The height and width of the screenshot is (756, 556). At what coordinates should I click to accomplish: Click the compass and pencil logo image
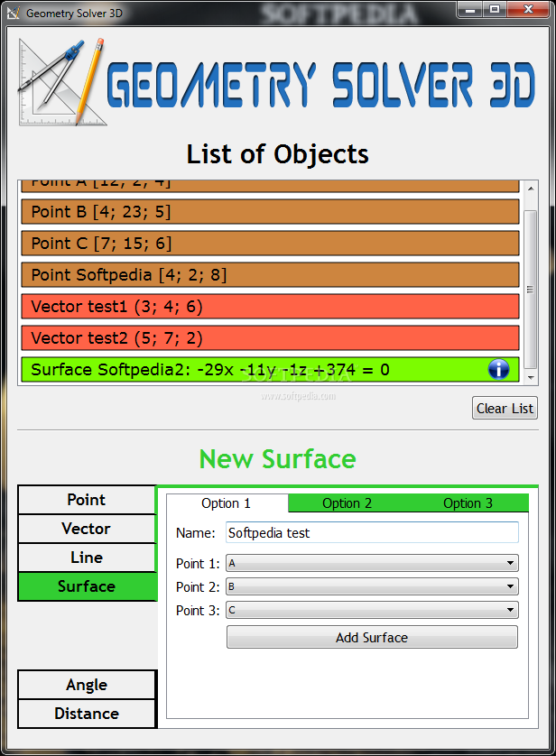click(62, 82)
